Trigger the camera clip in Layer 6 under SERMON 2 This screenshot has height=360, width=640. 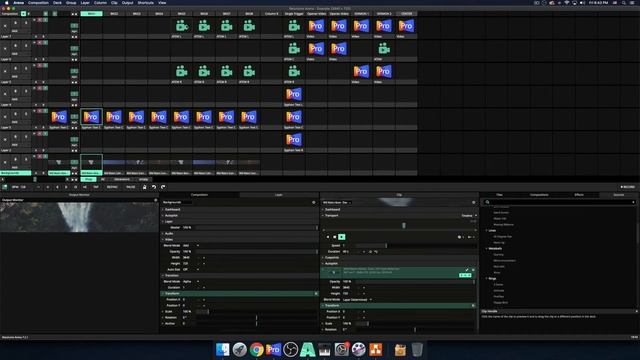(384, 49)
